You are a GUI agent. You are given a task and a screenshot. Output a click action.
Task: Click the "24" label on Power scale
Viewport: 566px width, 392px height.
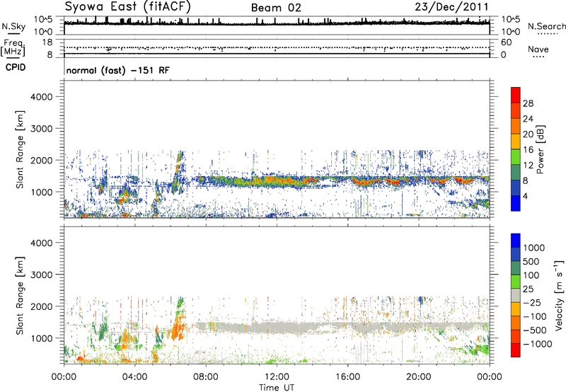point(528,119)
